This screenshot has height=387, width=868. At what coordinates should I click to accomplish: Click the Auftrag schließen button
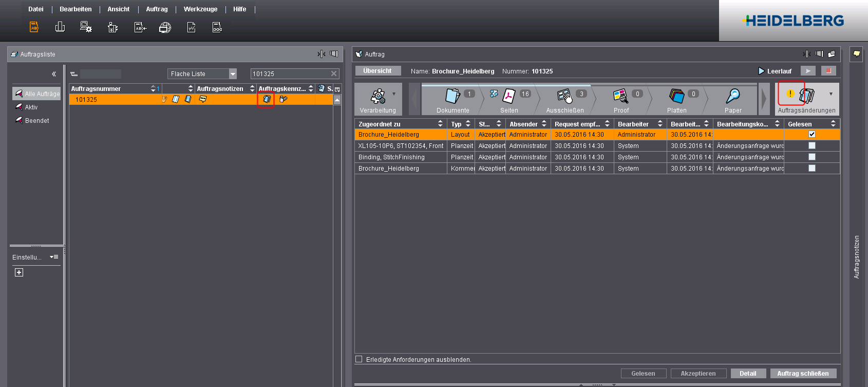pos(803,374)
